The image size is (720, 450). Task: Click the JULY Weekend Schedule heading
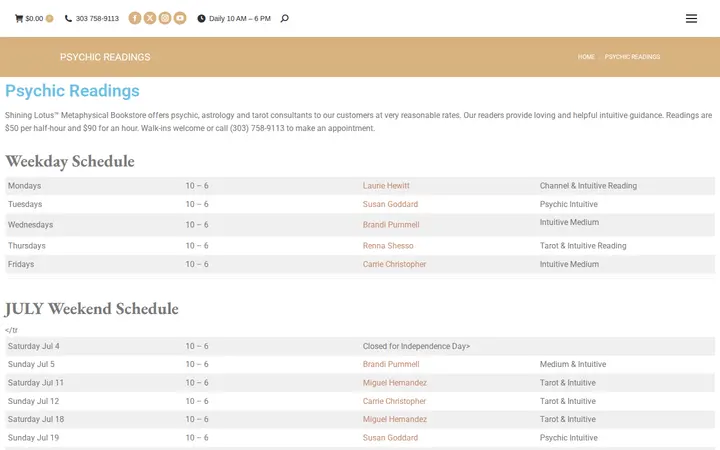click(92, 309)
